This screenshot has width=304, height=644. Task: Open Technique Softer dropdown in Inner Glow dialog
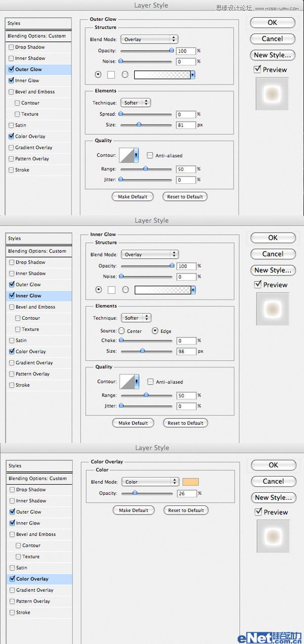click(x=136, y=318)
